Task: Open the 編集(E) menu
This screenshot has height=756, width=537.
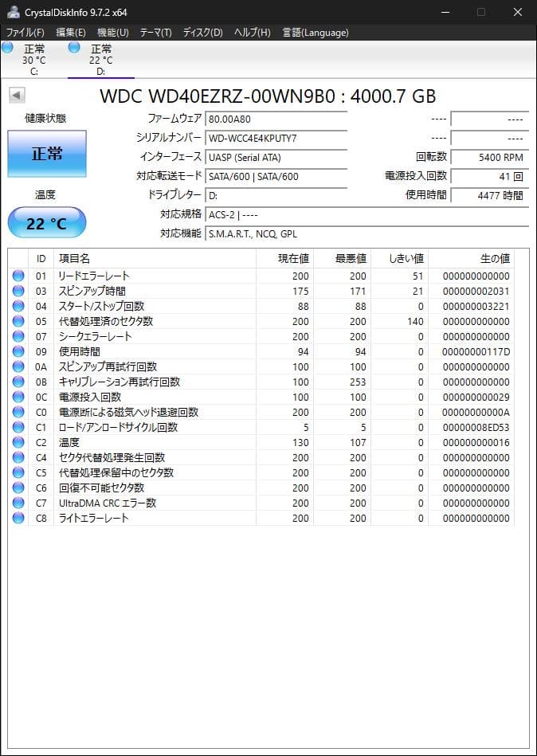Action: click(71, 33)
